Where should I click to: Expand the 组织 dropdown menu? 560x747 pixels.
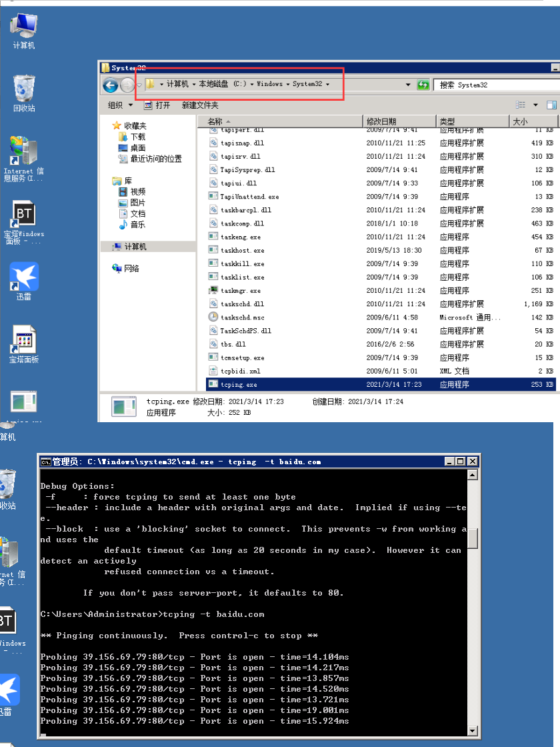coord(119,105)
